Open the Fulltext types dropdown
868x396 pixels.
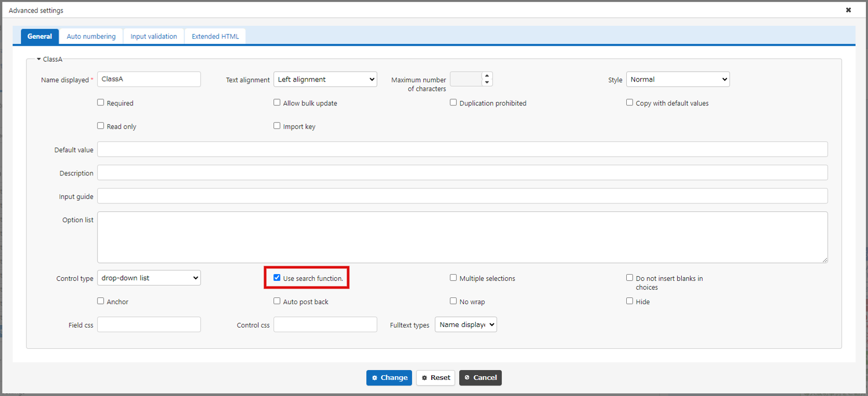pos(466,324)
